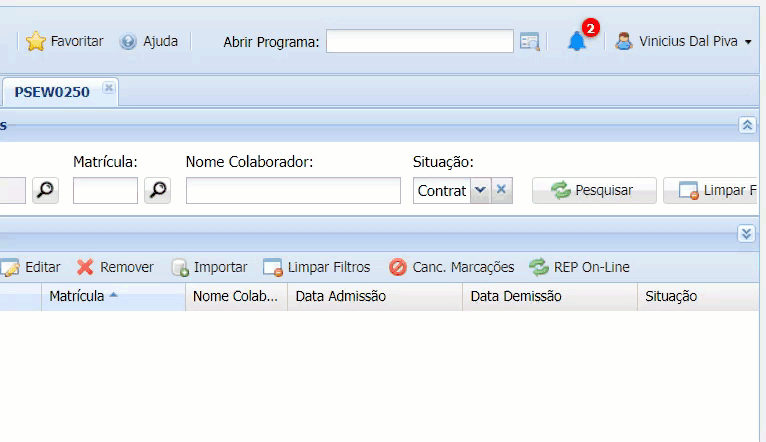766x442 pixels.
Task: Open Vinicius Dal Piva user menu
Action: [x=684, y=42]
